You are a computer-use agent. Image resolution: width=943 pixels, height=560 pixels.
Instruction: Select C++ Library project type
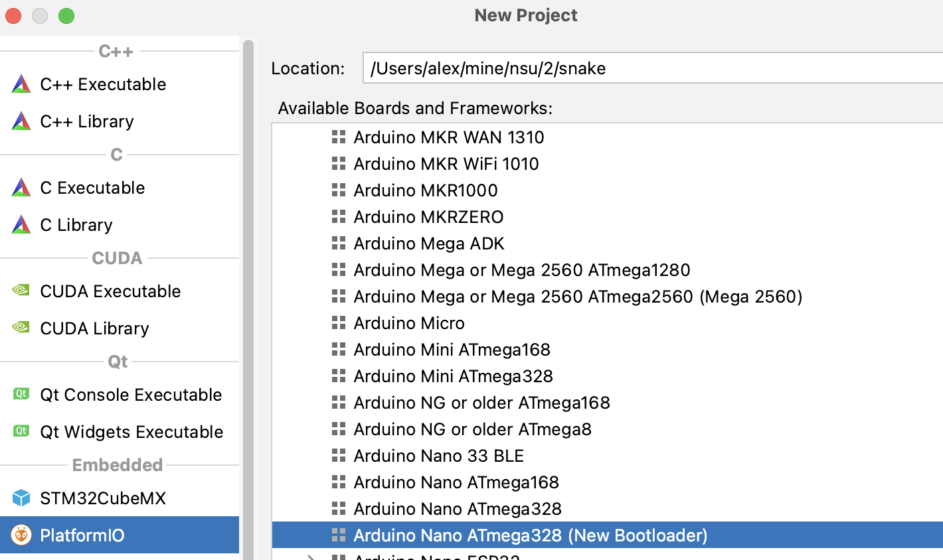coord(120,121)
